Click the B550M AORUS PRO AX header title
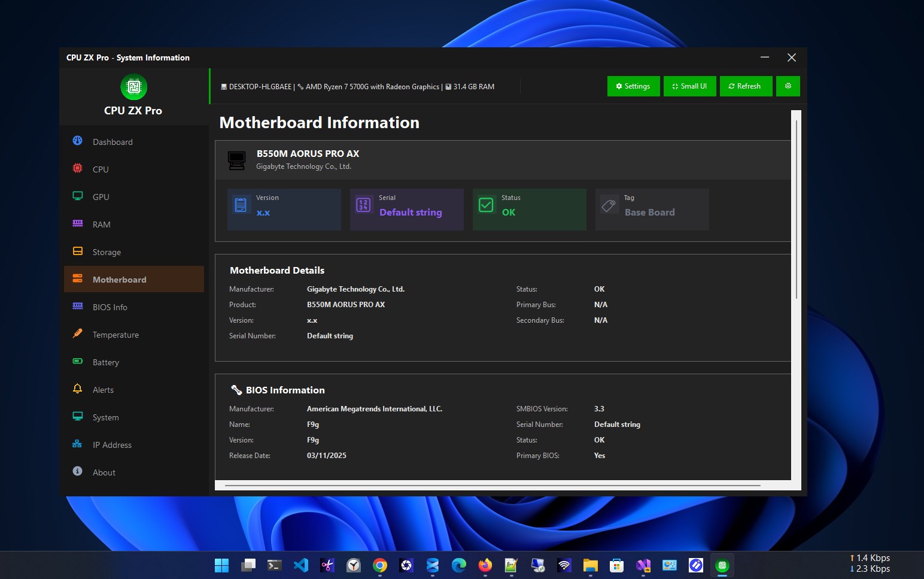 pos(308,154)
